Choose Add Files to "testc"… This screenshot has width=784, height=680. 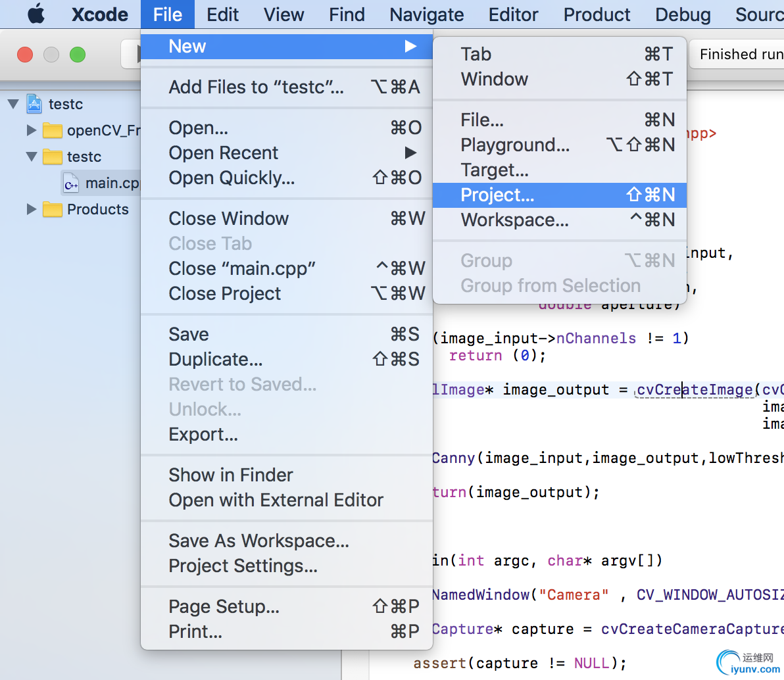pos(287,87)
